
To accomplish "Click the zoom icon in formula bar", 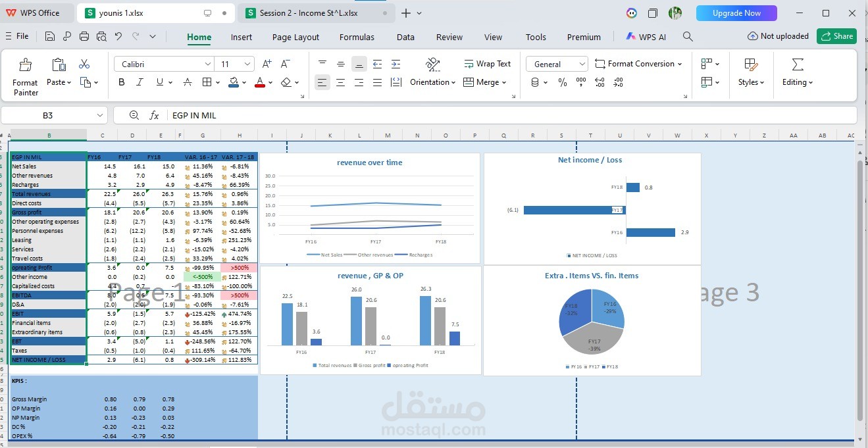I will 134,115.
